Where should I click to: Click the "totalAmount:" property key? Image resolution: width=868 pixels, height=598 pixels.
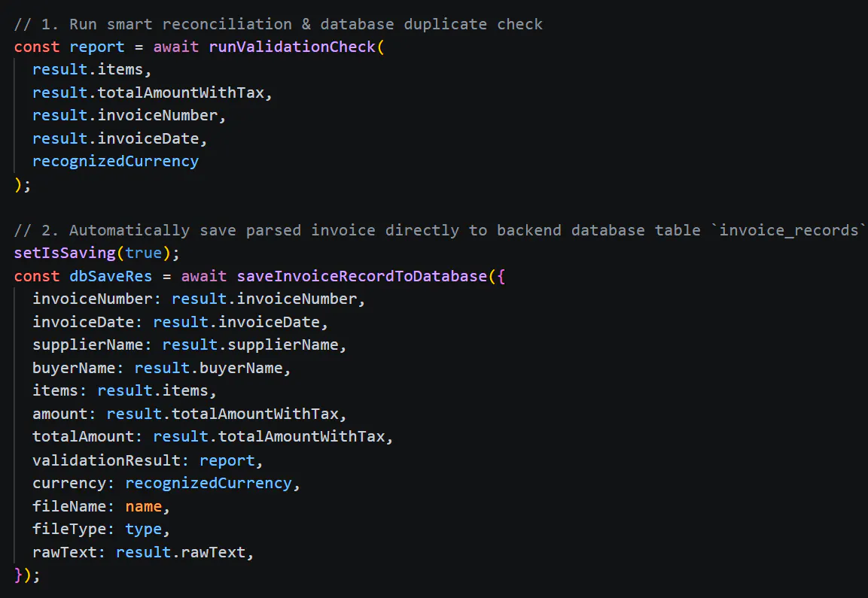point(87,437)
